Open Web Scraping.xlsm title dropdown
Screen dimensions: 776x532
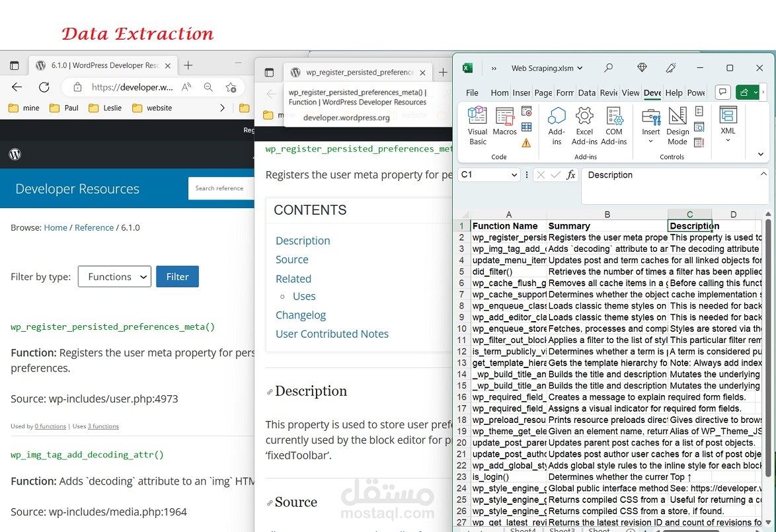580,68
